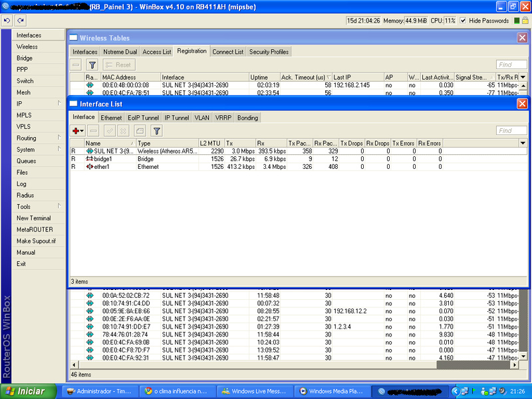Click the Find field in Interface List
Screen dimensions: 532x399
(x=511, y=131)
